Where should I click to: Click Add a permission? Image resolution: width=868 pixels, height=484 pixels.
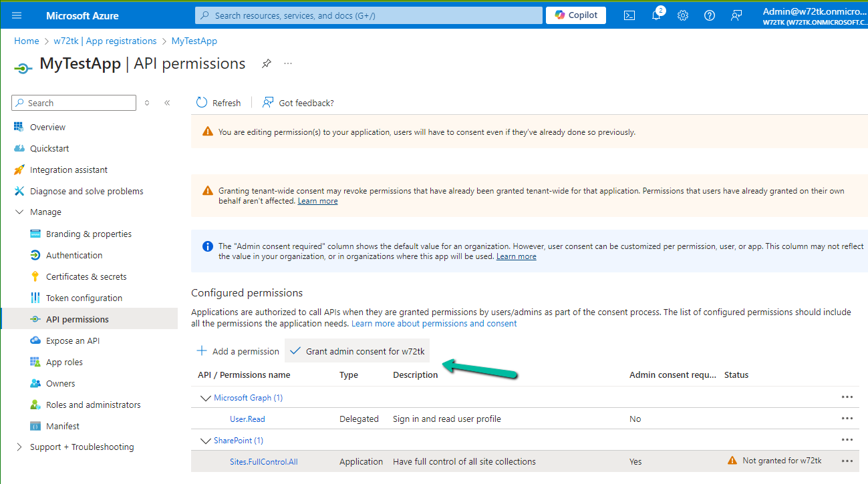237,350
